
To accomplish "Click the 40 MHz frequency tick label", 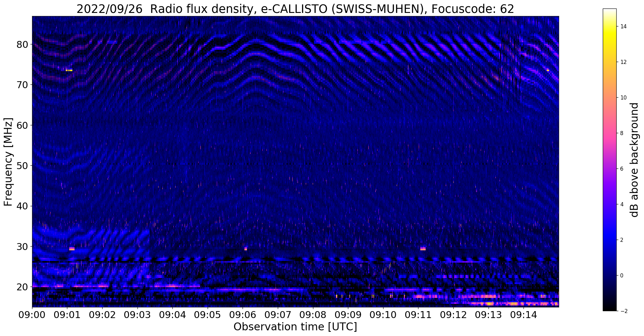I will point(22,206).
